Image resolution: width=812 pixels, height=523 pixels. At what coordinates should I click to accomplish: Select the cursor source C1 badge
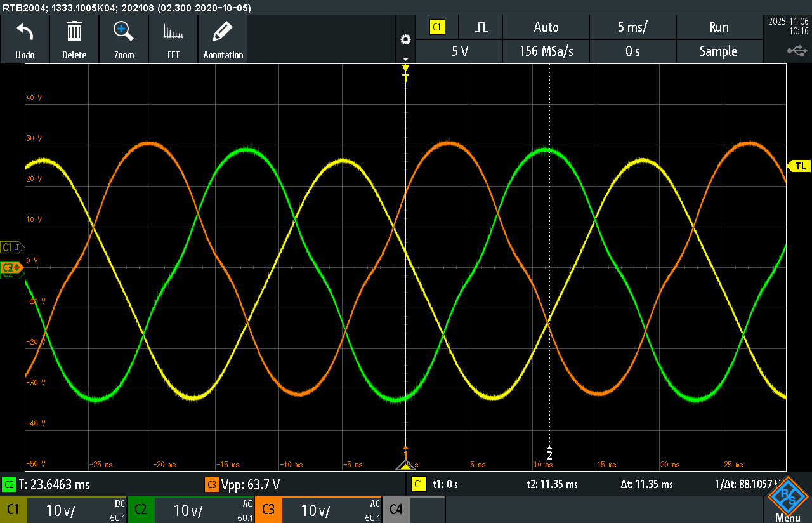(x=418, y=484)
